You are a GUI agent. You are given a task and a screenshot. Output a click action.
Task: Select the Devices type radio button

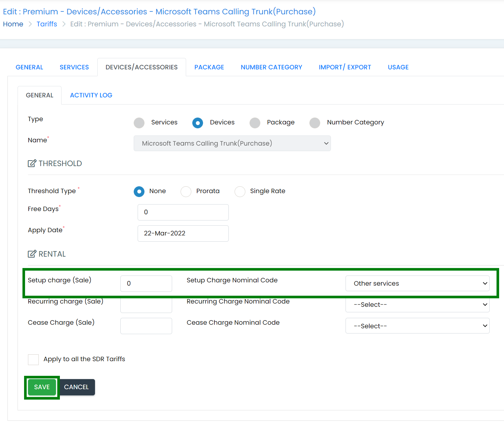(198, 123)
